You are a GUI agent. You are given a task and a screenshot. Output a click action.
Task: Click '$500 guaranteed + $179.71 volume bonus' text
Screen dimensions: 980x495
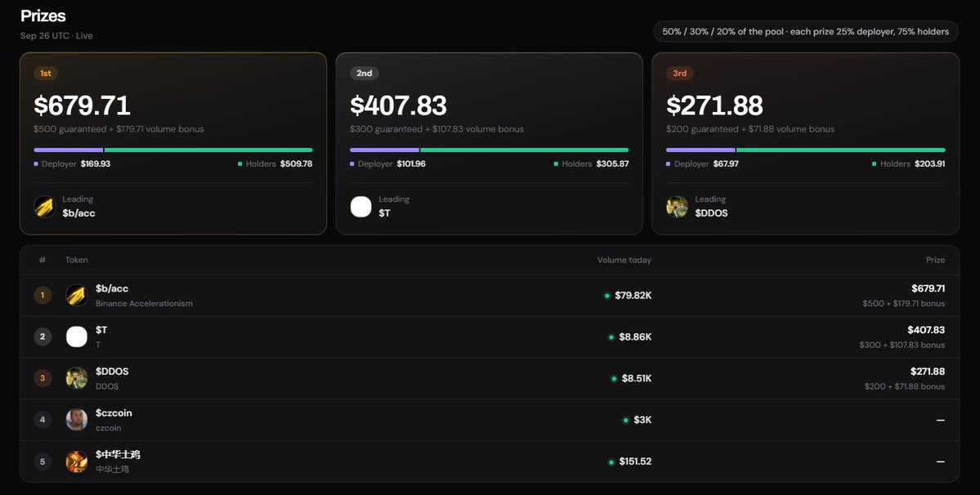[119, 129]
